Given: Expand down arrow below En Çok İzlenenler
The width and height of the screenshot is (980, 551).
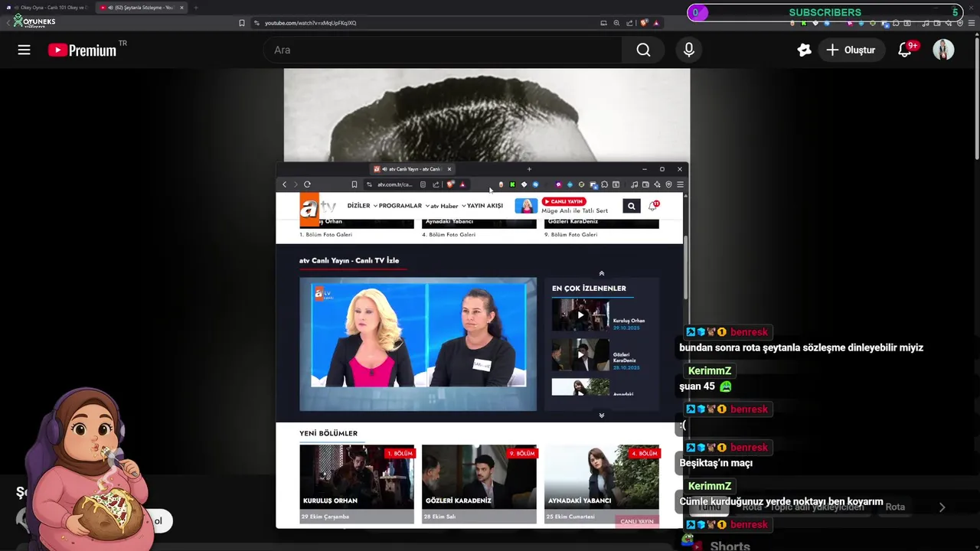Looking at the screenshot, I should pos(601,416).
